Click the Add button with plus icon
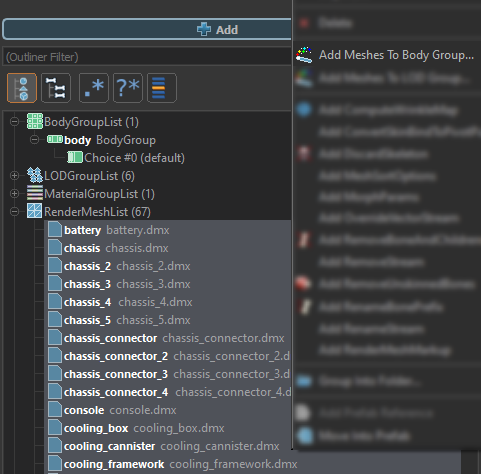The height and width of the screenshot is (474, 481). [147, 29]
